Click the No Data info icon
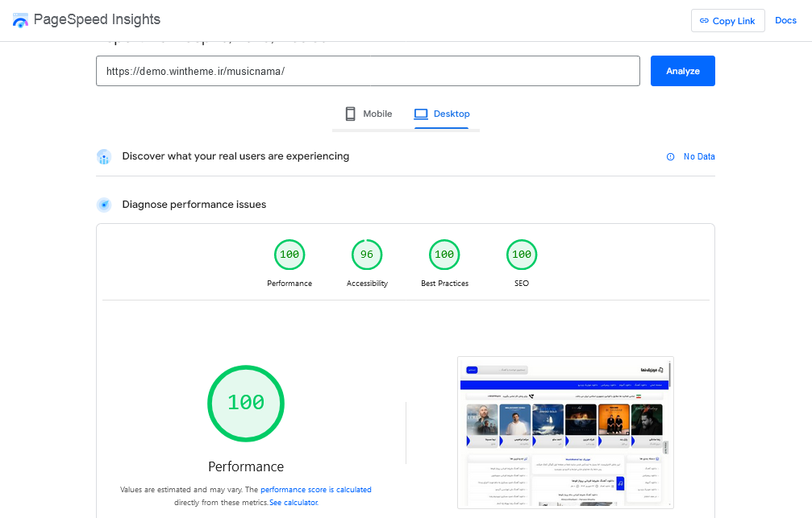 pyautogui.click(x=670, y=157)
